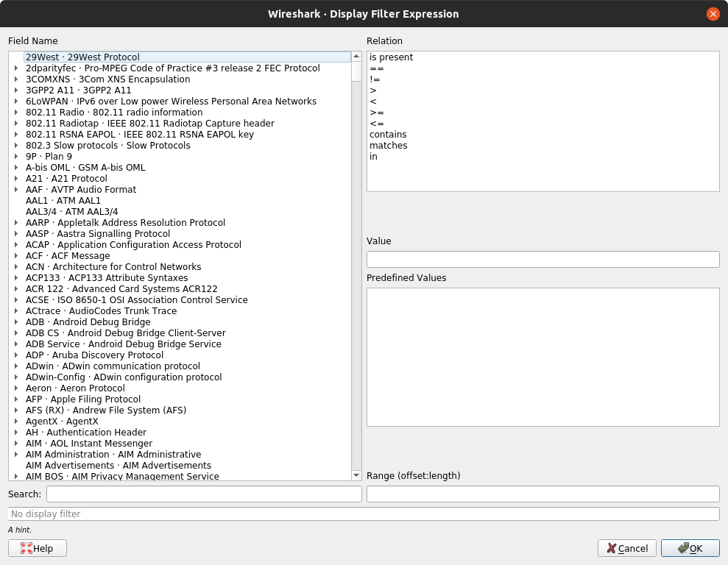Expand the AFP Apple Filing Protocol entry
Screen dimensions: 728x565
pyautogui.click(x=18, y=399)
